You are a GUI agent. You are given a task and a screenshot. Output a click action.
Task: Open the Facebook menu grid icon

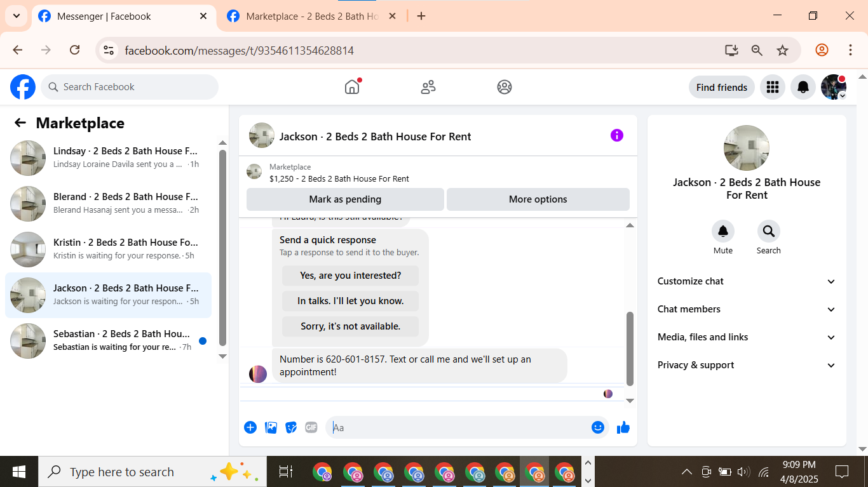(x=773, y=87)
